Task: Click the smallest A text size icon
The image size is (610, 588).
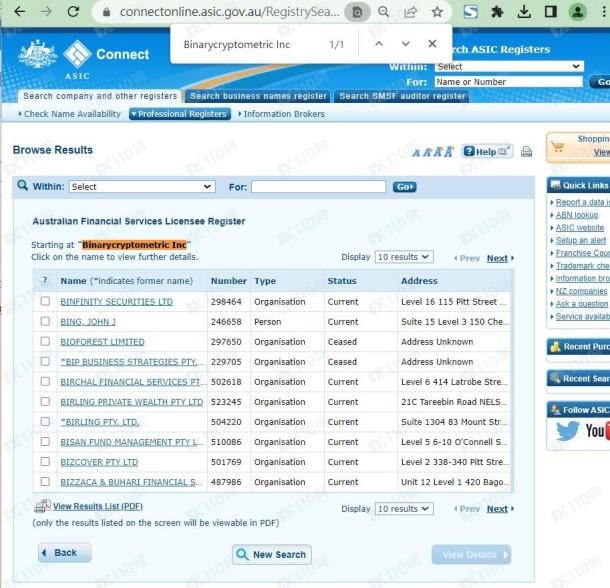Action: [416, 153]
